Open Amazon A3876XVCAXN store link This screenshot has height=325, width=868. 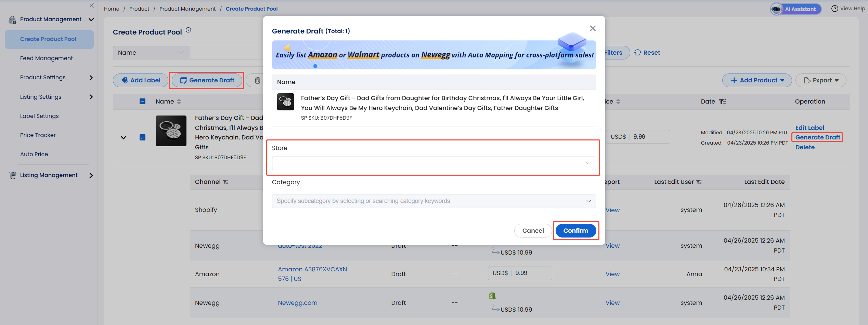(312, 274)
